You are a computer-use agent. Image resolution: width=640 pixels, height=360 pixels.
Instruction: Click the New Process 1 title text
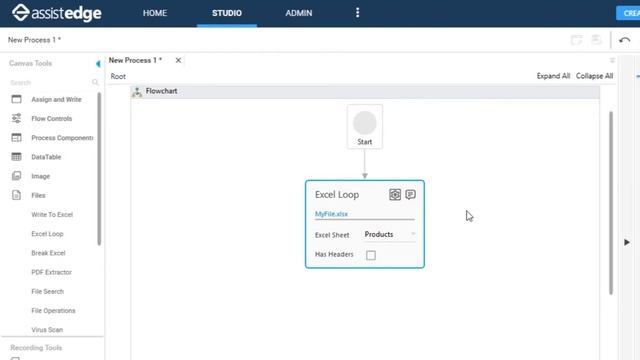coord(34,40)
